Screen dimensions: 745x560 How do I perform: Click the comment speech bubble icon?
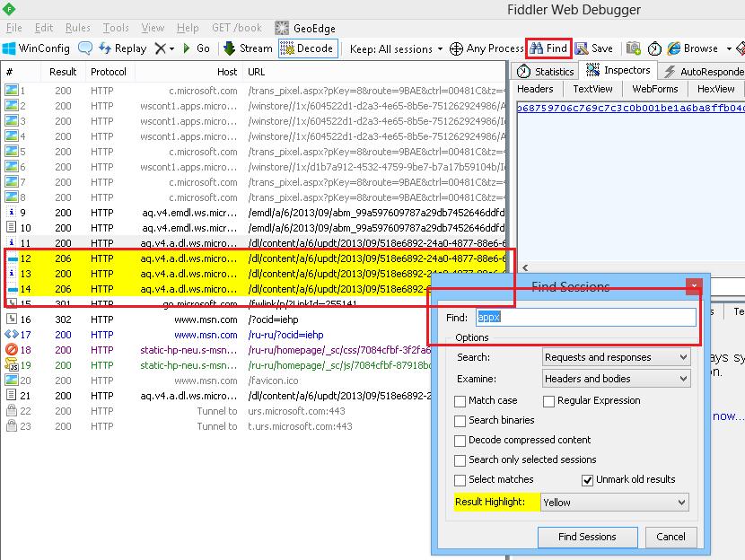85,48
